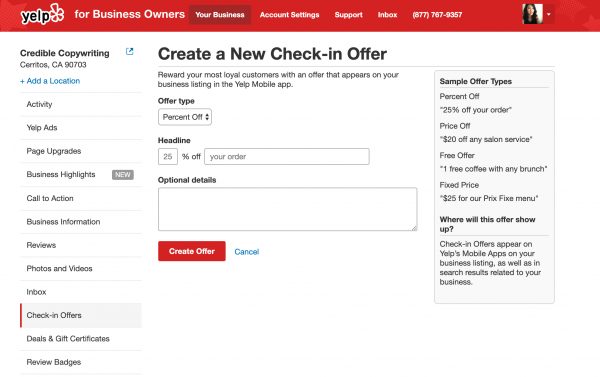Open Deals & Gift Certificates in sidebar
Image resolution: width=600 pixels, height=377 pixels.
81,339
